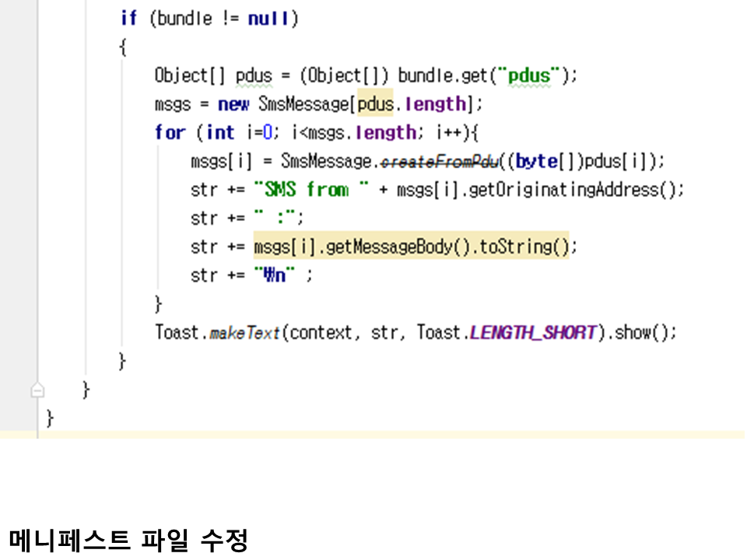Click the deprecated createFromPdu method call
This screenshot has width=747, height=560.
tap(441, 162)
